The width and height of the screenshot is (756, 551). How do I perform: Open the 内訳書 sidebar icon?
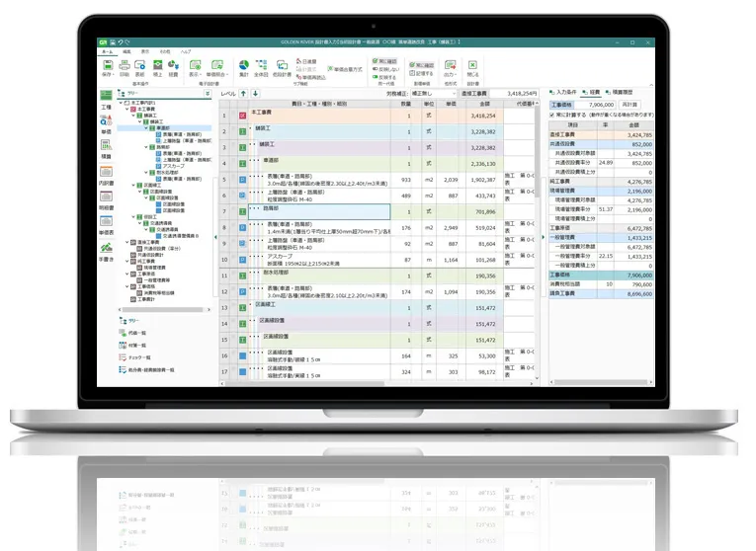coord(106,175)
